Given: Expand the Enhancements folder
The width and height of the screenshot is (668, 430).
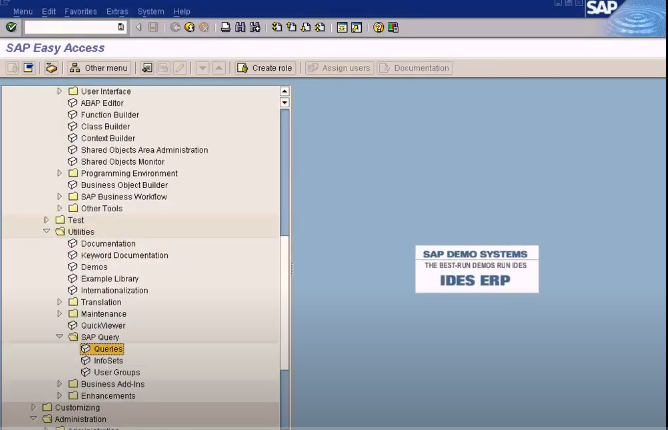Looking at the screenshot, I should click(60, 395).
